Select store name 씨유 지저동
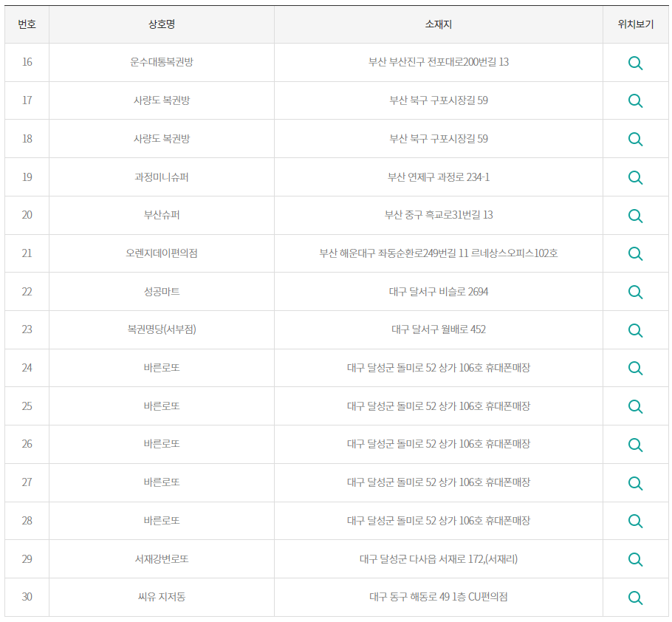Screen dimensions: 672x622 click(162, 597)
